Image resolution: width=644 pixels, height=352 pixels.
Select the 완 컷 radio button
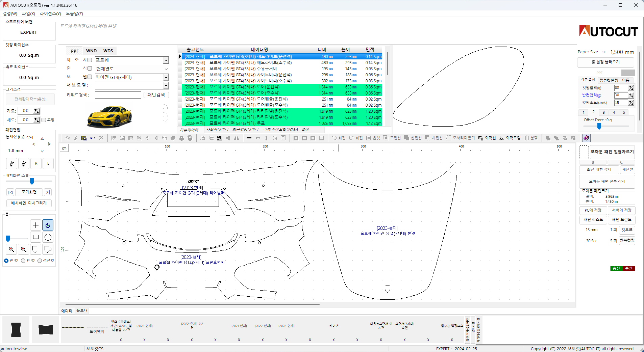6,261
